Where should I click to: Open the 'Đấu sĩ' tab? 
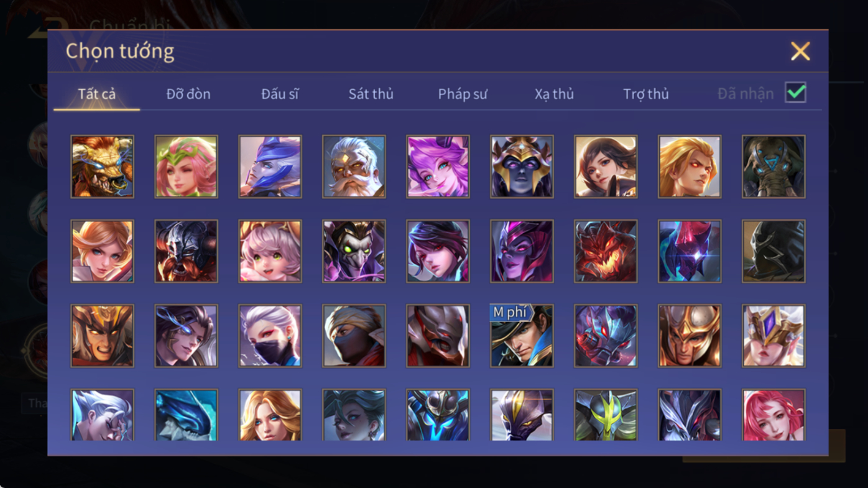click(280, 94)
